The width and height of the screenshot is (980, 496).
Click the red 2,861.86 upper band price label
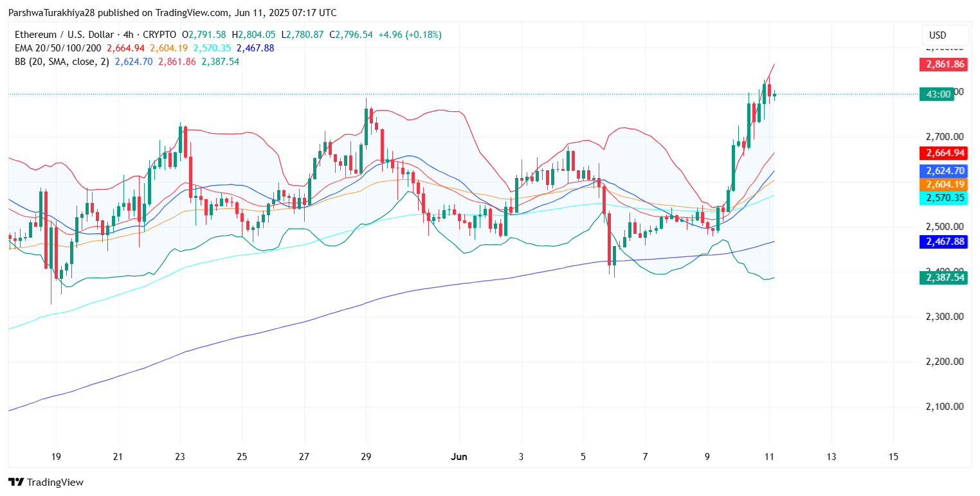coord(943,64)
